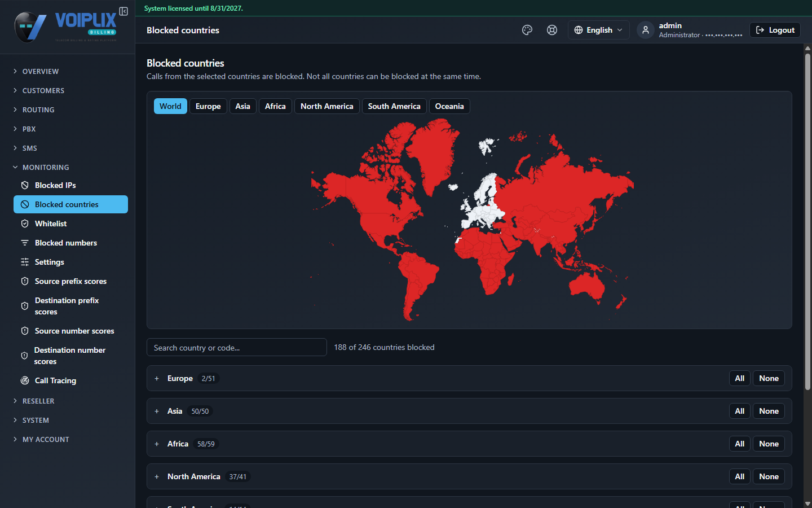Open Source prefix scores page
The width and height of the screenshot is (812, 508).
(x=70, y=281)
